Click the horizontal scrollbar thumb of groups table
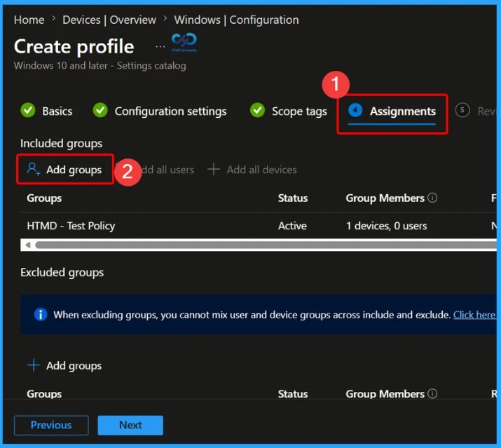501x448 pixels. click(x=266, y=245)
